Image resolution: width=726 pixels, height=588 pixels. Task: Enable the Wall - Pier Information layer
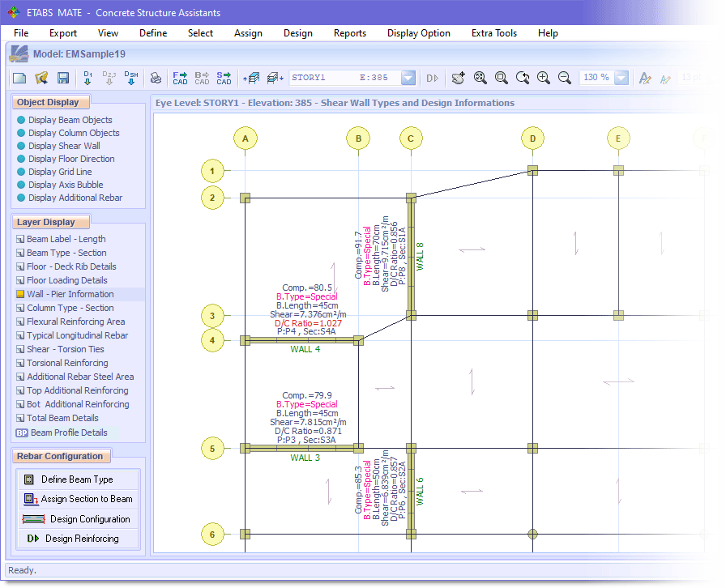[70, 294]
